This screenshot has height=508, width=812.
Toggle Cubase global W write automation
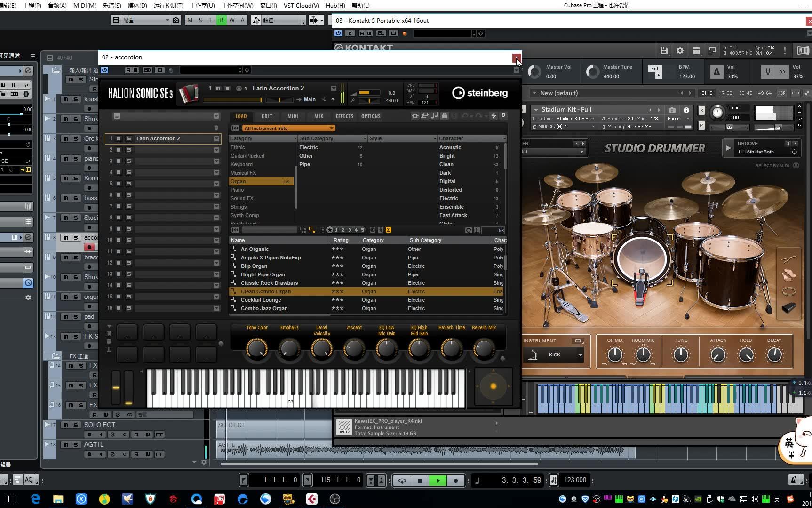click(x=231, y=20)
